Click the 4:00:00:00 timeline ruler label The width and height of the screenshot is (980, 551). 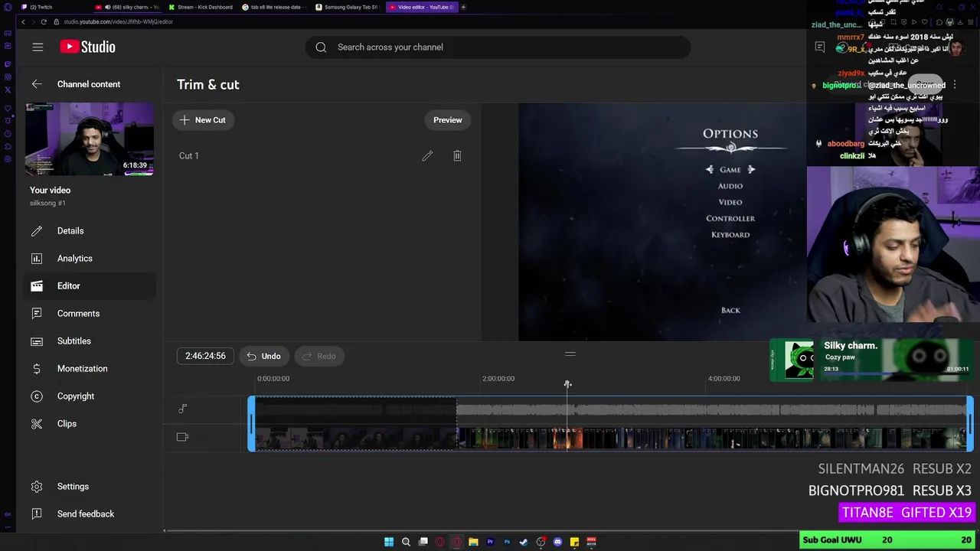coord(724,378)
